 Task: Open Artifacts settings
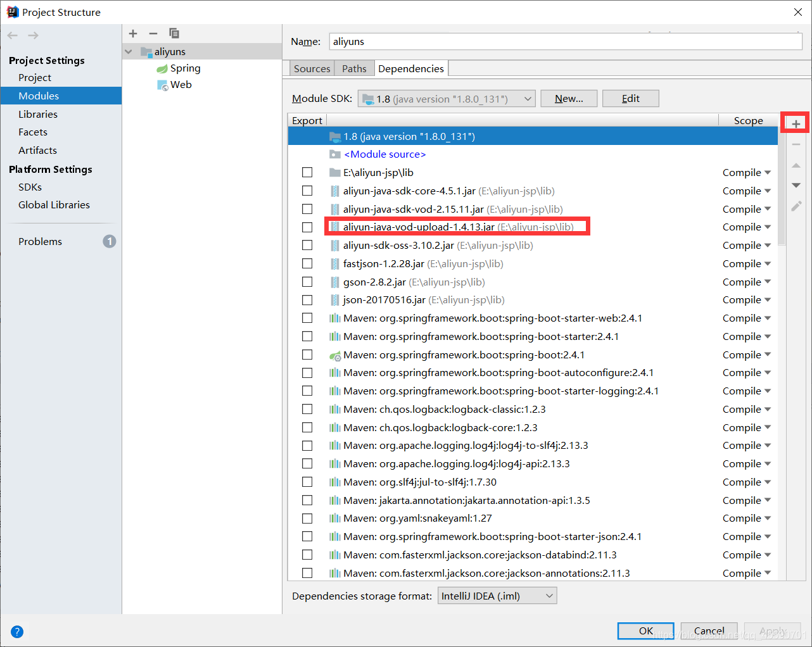(x=37, y=150)
